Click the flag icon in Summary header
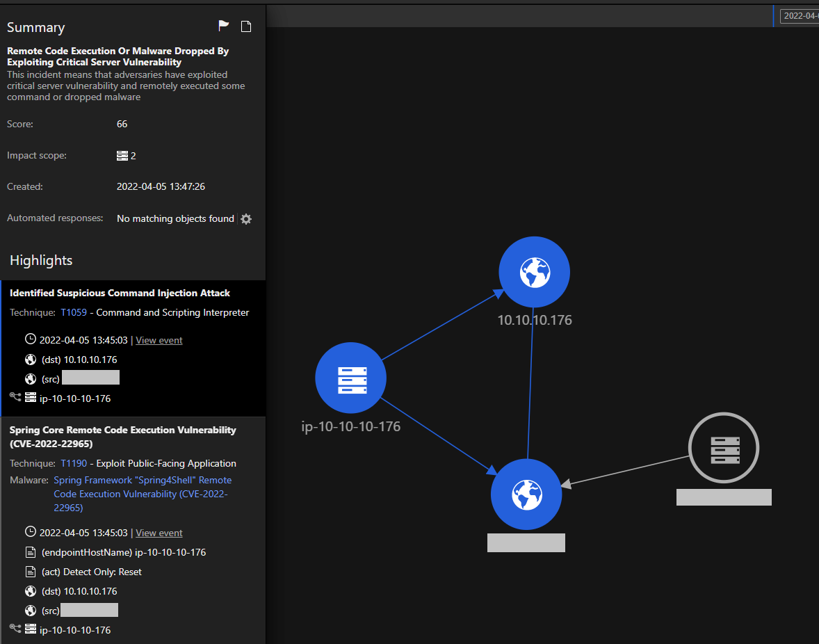The width and height of the screenshot is (819, 644). [223, 26]
